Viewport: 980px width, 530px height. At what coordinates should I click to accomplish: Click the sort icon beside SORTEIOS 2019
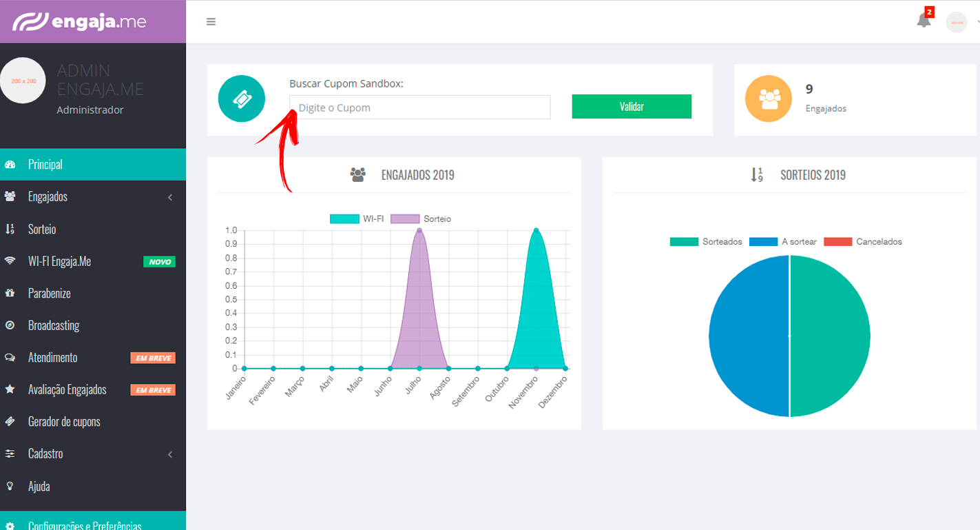point(756,174)
